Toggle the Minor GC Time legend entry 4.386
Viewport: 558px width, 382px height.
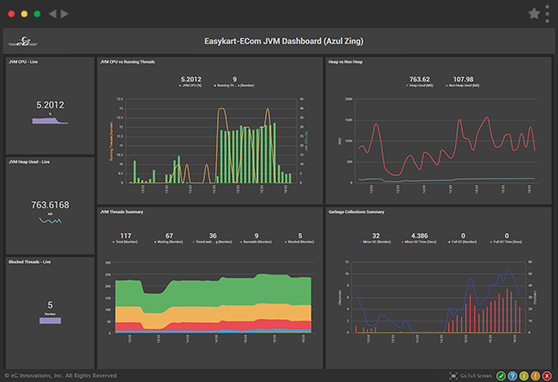419,238
